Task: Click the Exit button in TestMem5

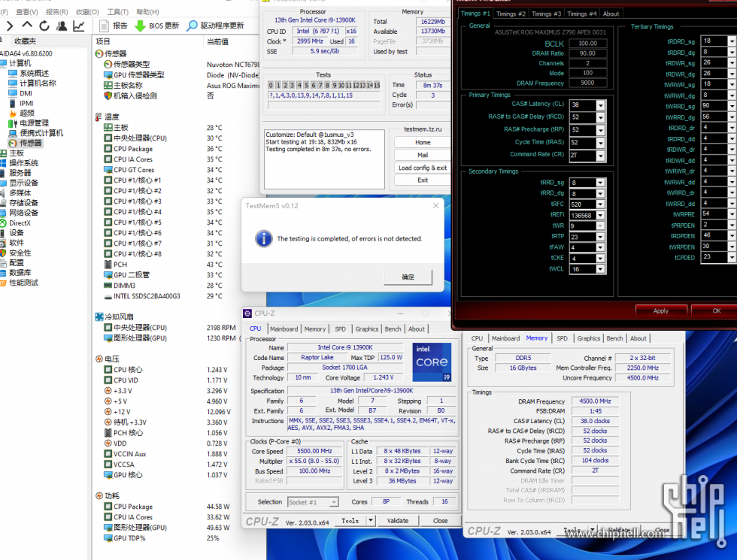Action: tap(423, 180)
